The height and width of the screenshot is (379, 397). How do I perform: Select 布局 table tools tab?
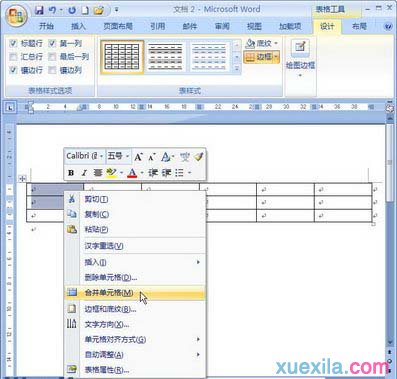pyautogui.click(x=359, y=26)
